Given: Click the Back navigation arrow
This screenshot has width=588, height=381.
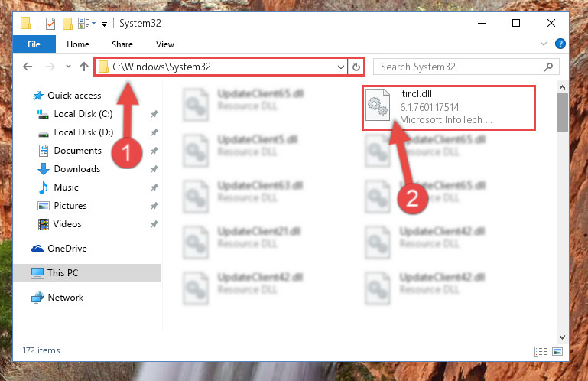Looking at the screenshot, I should (28, 67).
